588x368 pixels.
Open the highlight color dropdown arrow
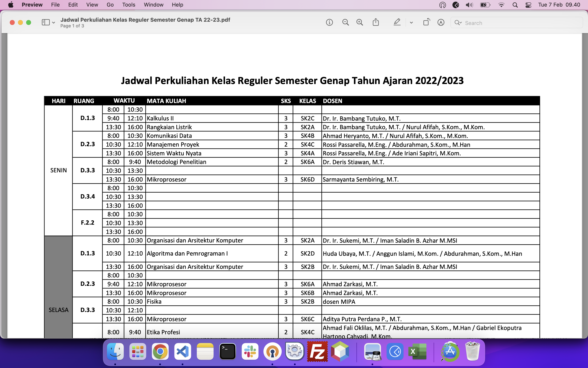411,23
